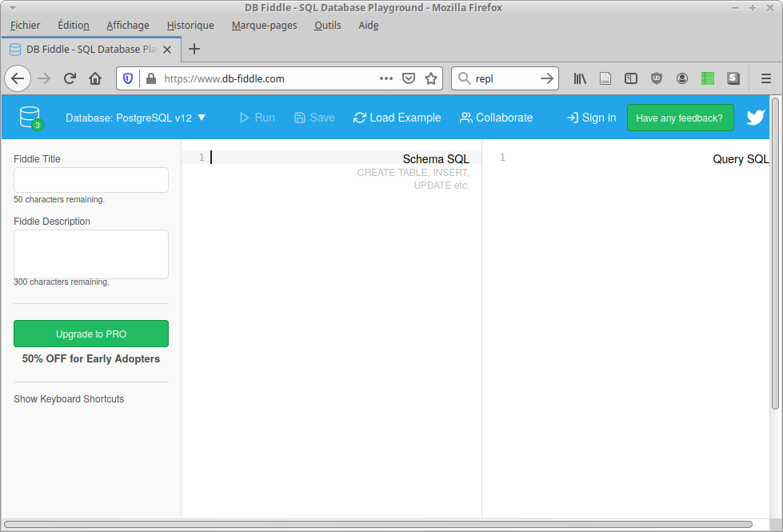
Task: Open the Affichage menu
Action: click(128, 26)
